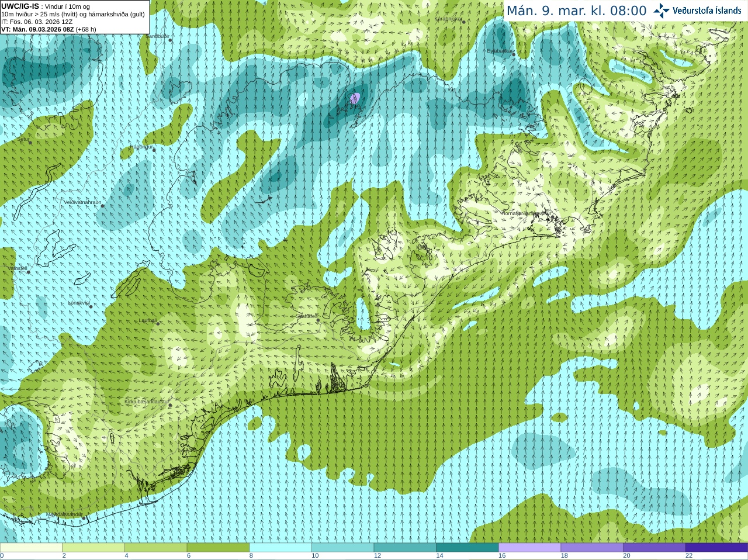Click the IT: Fös. 06. 03. 2026 12Z line

tap(37, 22)
